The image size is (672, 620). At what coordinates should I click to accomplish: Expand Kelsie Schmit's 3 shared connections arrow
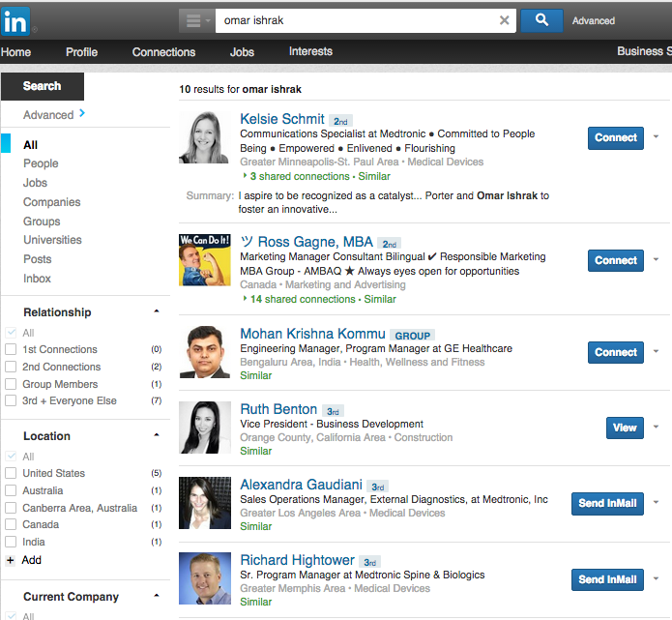(x=245, y=175)
